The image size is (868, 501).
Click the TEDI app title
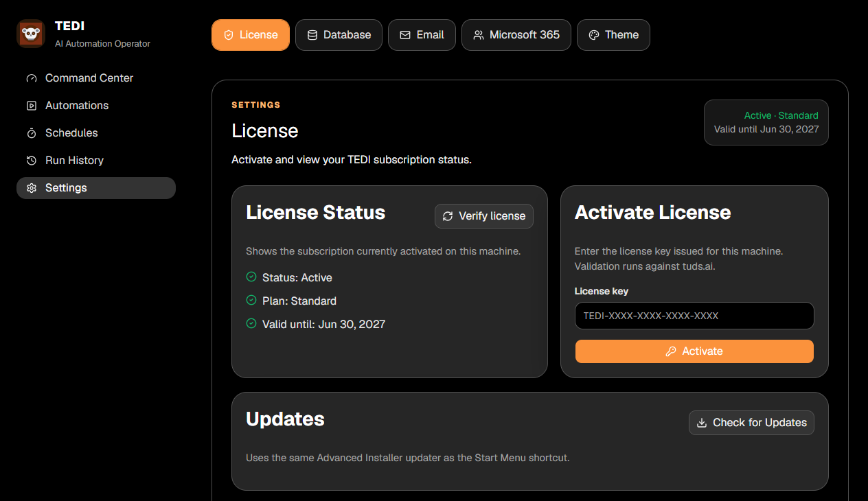coord(70,26)
